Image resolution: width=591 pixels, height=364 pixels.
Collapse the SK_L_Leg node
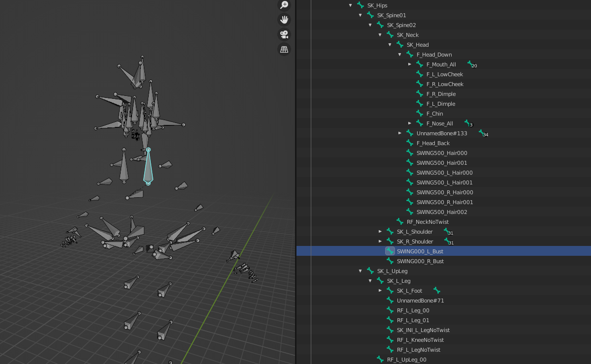tap(370, 281)
